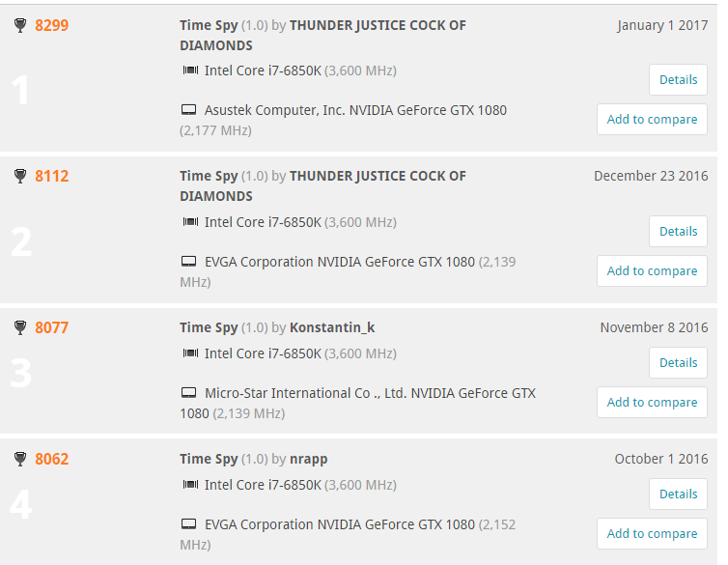Open Details for the 8299 score result
728x565 pixels.
point(678,80)
